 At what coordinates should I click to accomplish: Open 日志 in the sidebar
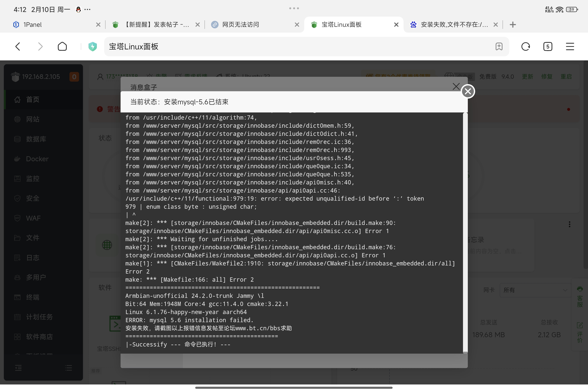[x=43, y=258]
